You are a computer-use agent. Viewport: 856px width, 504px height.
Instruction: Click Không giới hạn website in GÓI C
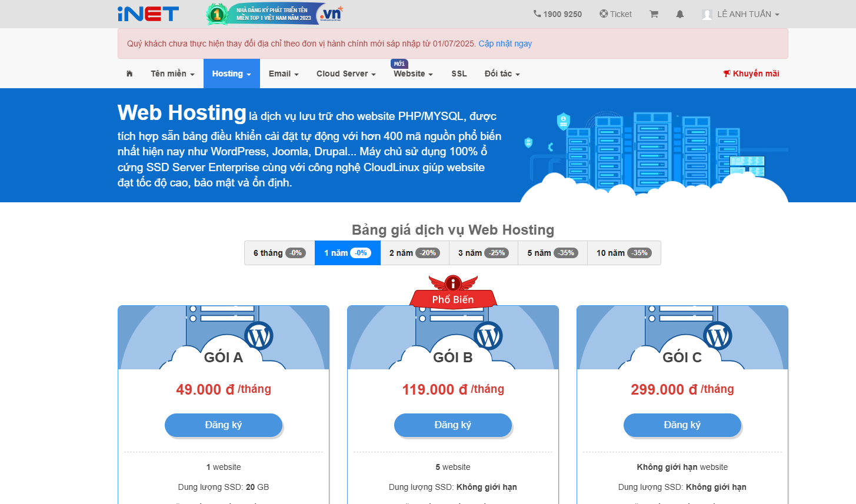[x=682, y=467]
